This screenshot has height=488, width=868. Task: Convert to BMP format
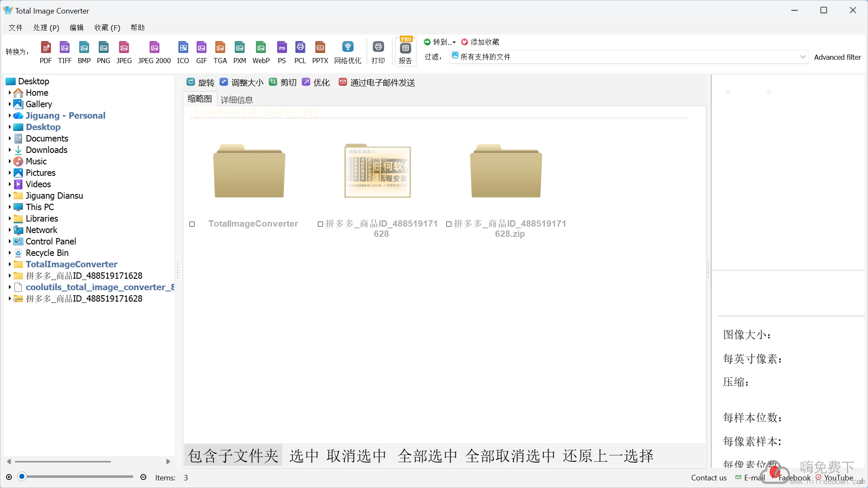(84, 52)
